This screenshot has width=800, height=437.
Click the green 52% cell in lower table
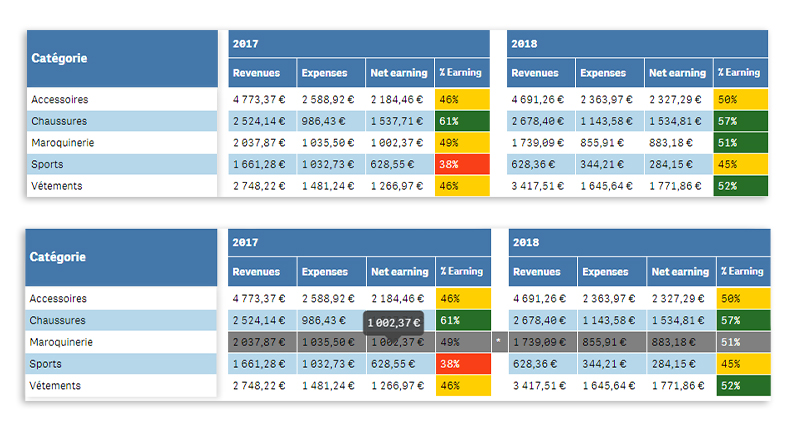(x=744, y=386)
